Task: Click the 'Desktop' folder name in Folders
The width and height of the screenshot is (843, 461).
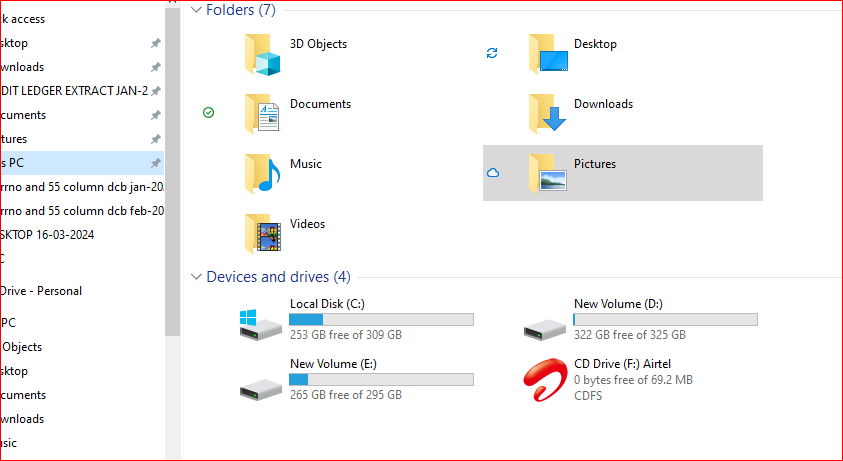Action: 595,44
